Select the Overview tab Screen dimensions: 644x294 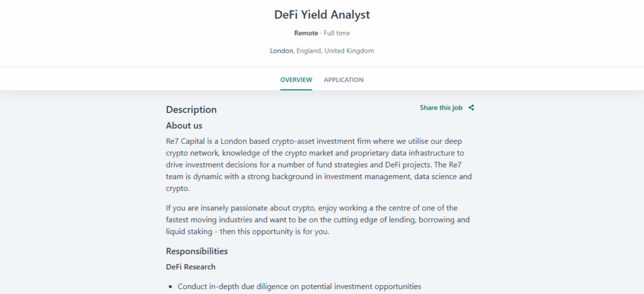click(296, 80)
